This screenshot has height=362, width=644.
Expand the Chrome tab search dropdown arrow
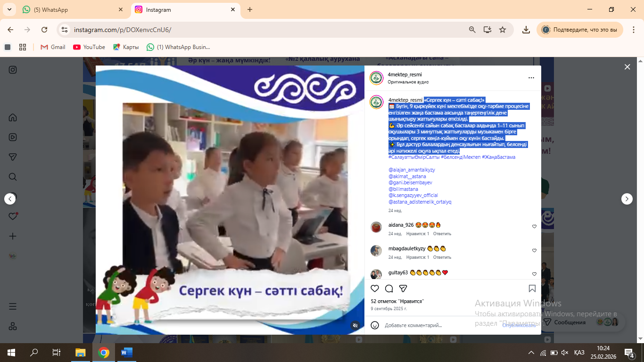click(x=10, y=9)
